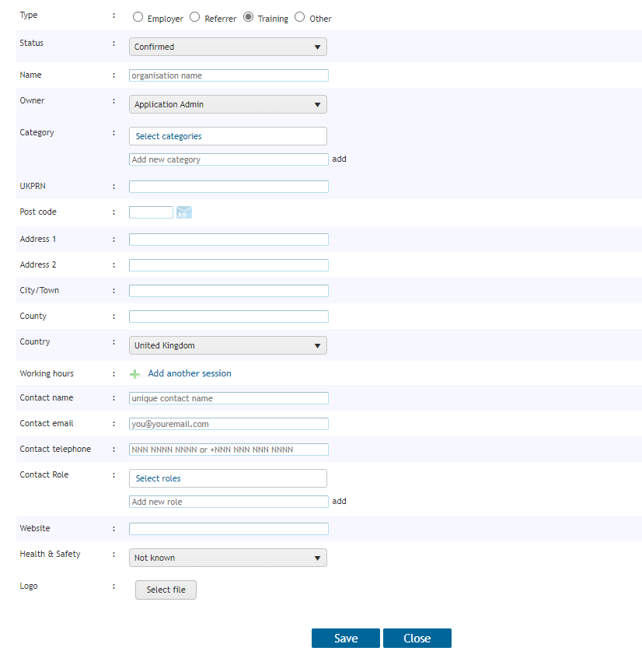
Task: Focus the City/Town input field
Action: pos(229,291)
